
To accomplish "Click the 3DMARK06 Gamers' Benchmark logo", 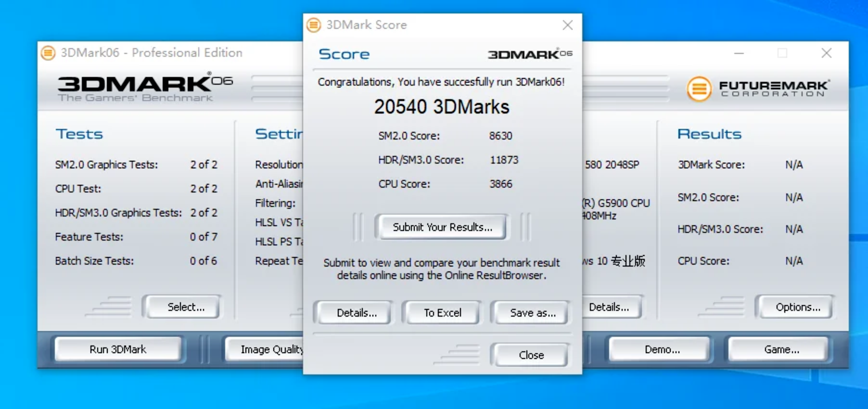I will click(x=145, y=88).
